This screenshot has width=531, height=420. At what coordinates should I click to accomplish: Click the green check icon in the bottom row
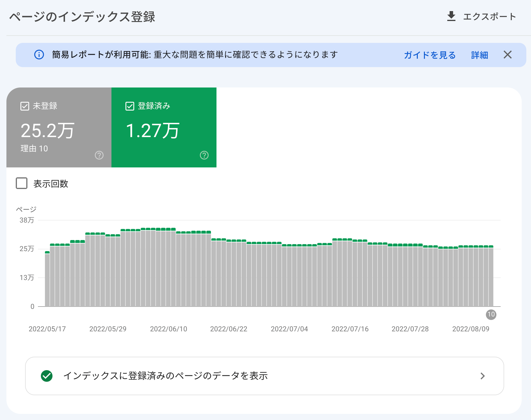click(47, 376)
